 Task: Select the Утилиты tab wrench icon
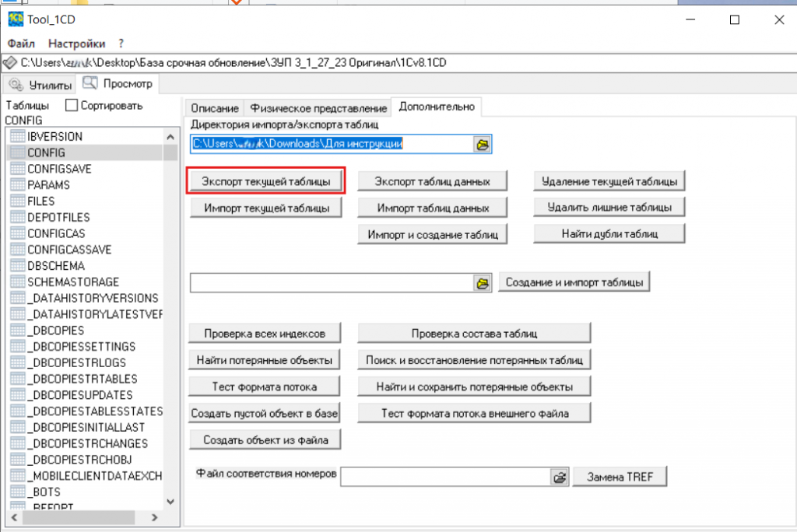pos(16,84)
